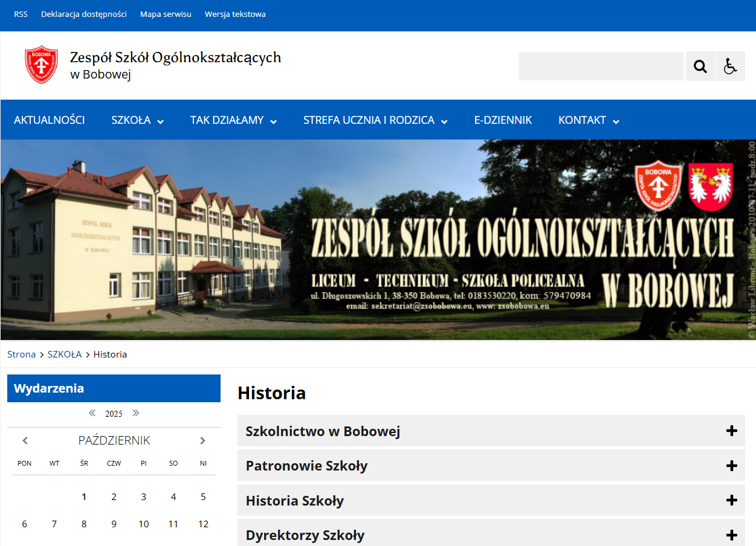756x546 pixels.
Task: Open the TAK DZIAŁAMY dropdown menu
Action: point(233,120)
